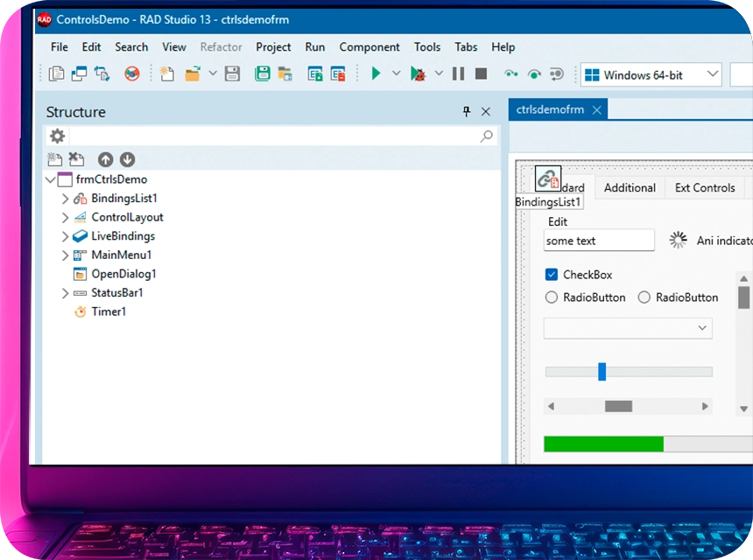Open the empty combo box dropdown
Viewport: 753px width, 560px height.
(701, 327)
